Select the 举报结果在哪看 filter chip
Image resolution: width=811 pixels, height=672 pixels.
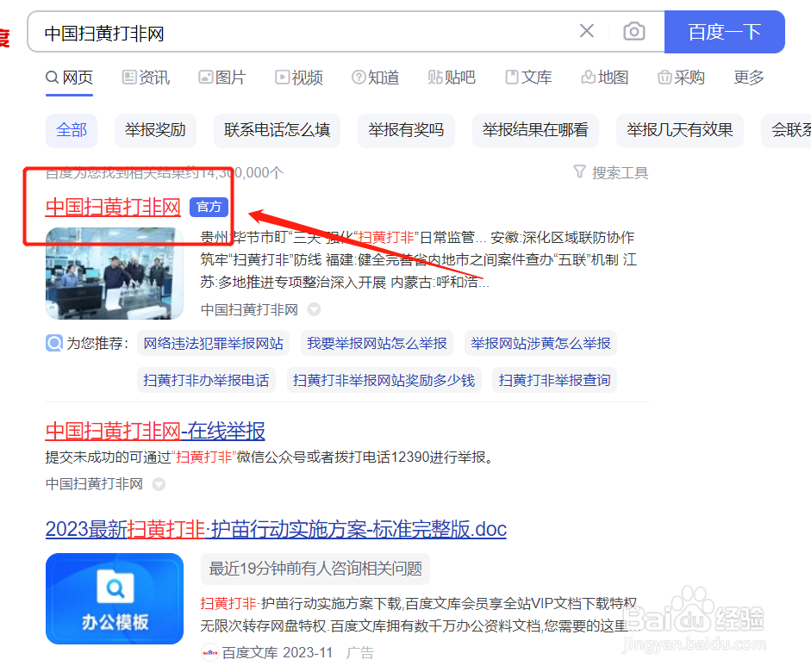tap(535, 130)
